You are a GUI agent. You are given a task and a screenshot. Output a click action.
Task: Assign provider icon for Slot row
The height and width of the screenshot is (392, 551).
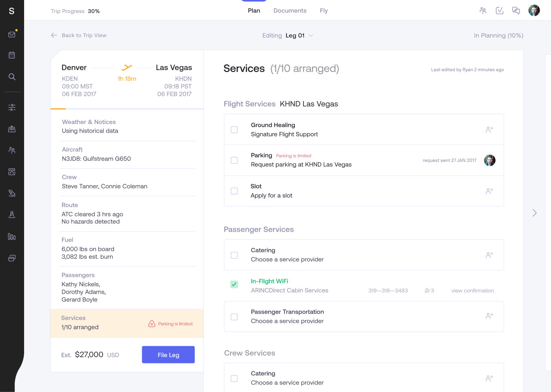pyautogui.click(x=489, y=191)
